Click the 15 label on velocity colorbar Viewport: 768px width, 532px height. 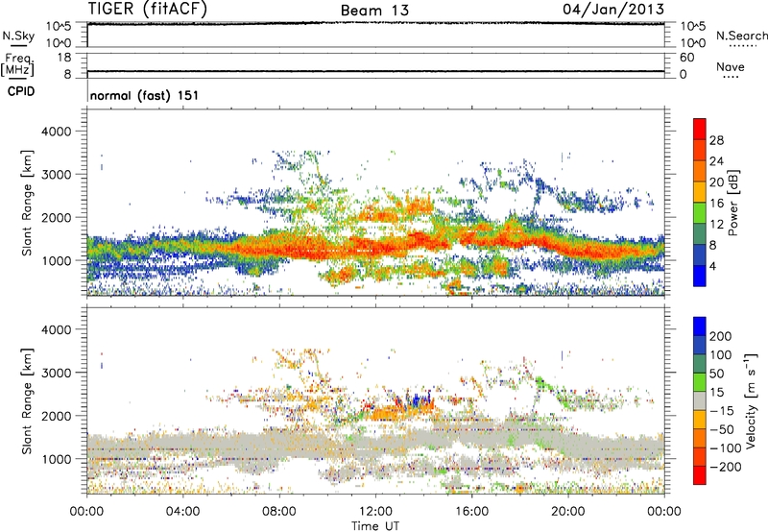point(716,392)
